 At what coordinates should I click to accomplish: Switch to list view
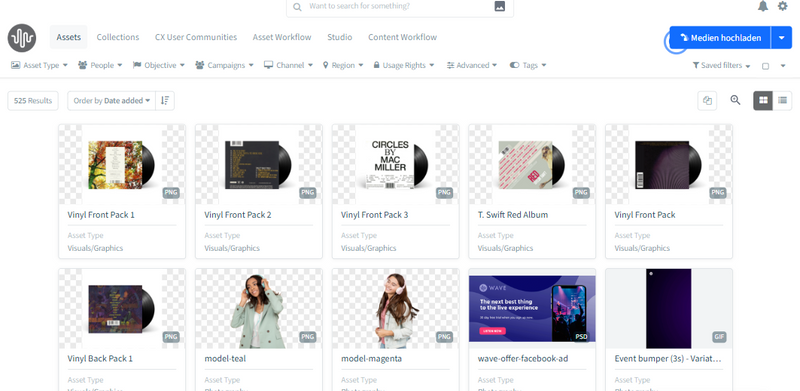782,101
